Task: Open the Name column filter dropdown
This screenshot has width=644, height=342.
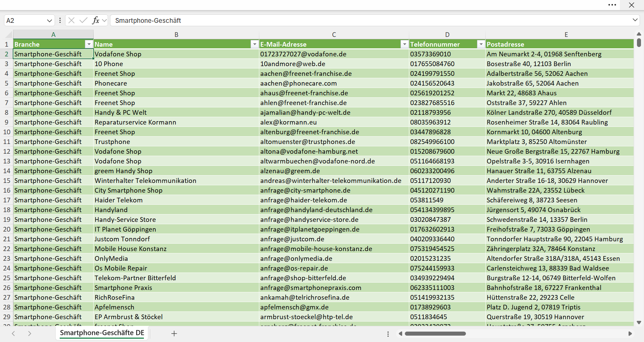Action: [255, 44]
